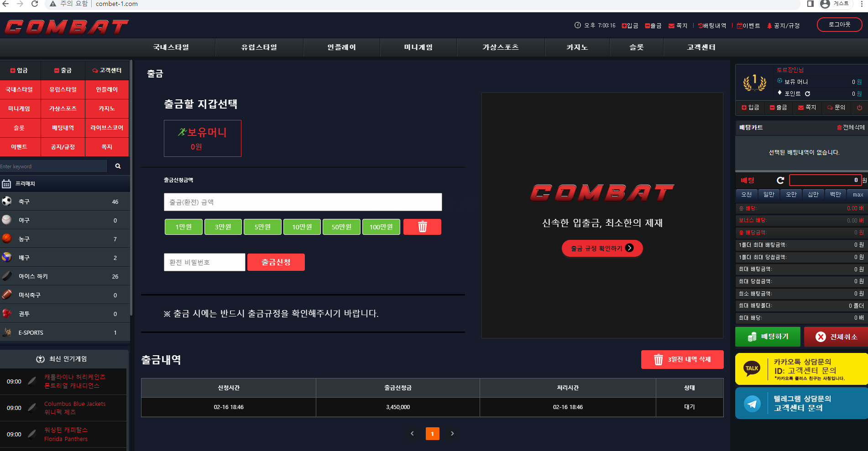The width and height of the screenshot is (868, 451).
Task: Select the 보유머니 wallet option
Action: [x=202, y=139]
